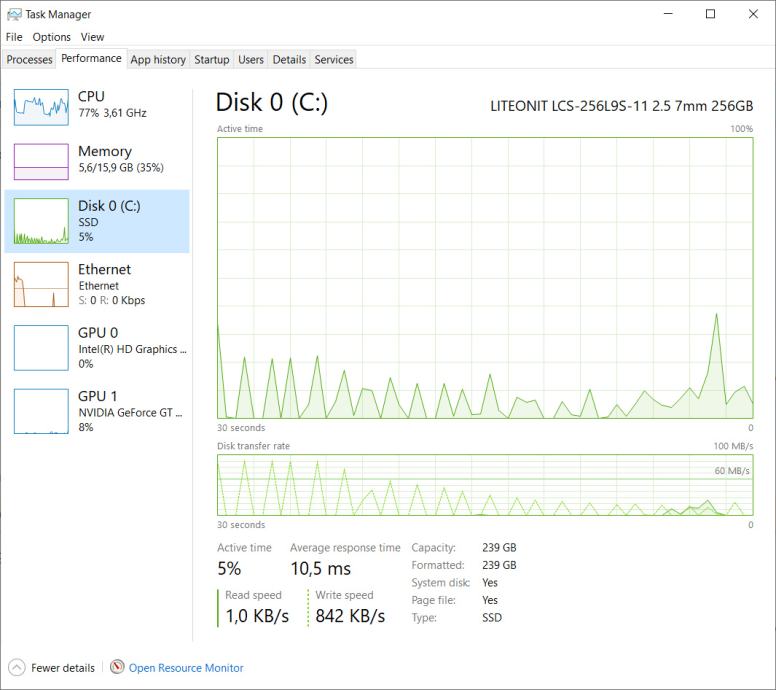Image resolution: width=776 pixels, height=690 pixels.
Task: Open the View menu
Action: pyautogui.click(x=93, y=37)
